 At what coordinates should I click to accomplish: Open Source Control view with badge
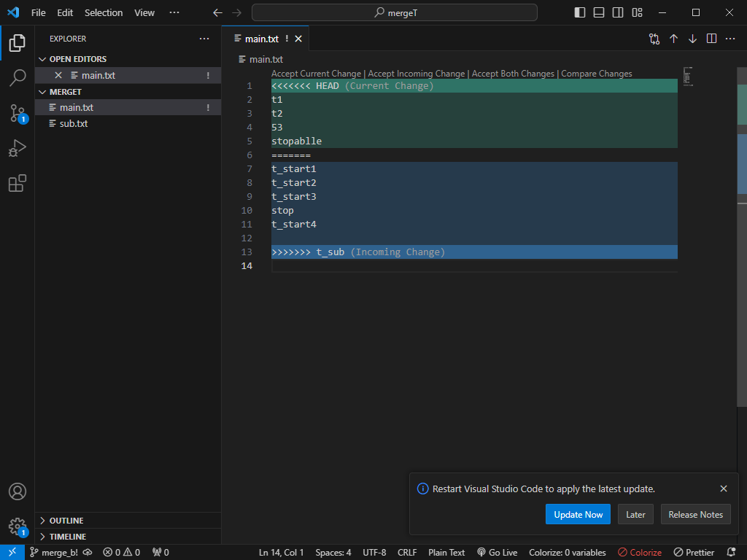point(18,114)
